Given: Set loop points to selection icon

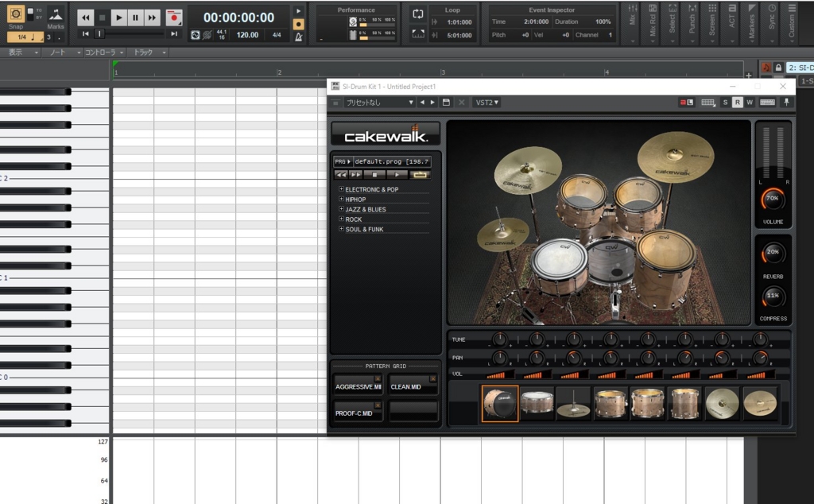Looking at the screenshot, I should click(418, 33).
